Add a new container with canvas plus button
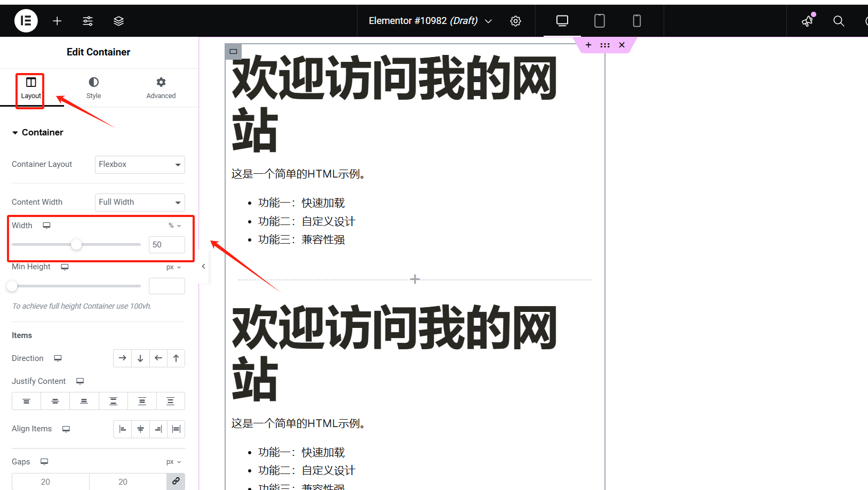 pos(415,279)
